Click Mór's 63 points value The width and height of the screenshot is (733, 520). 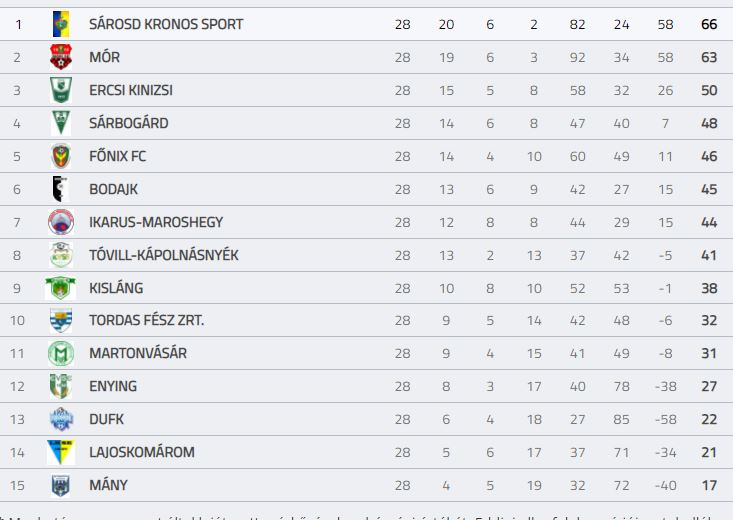(x=709, y=57)
